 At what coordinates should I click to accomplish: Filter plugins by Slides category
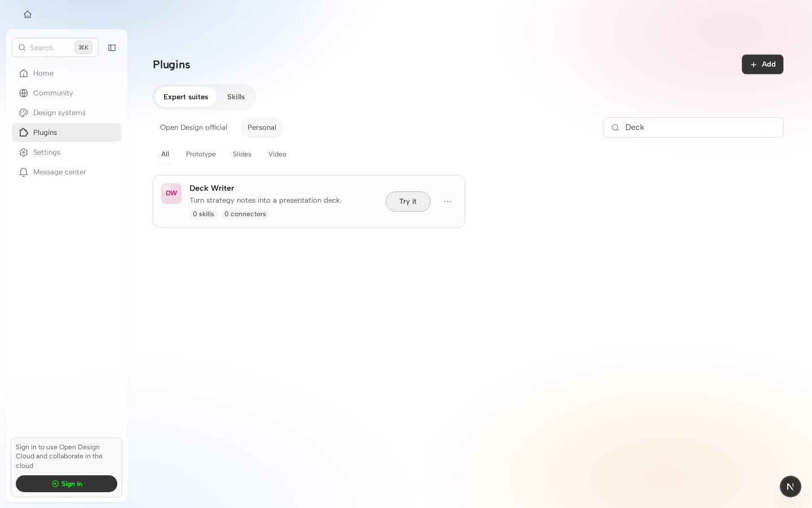click(242, 154)
